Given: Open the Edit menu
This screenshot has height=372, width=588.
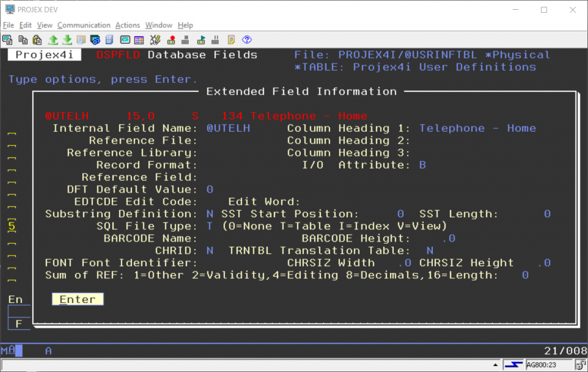Looking at the screenshot, I should click(25, 25).
